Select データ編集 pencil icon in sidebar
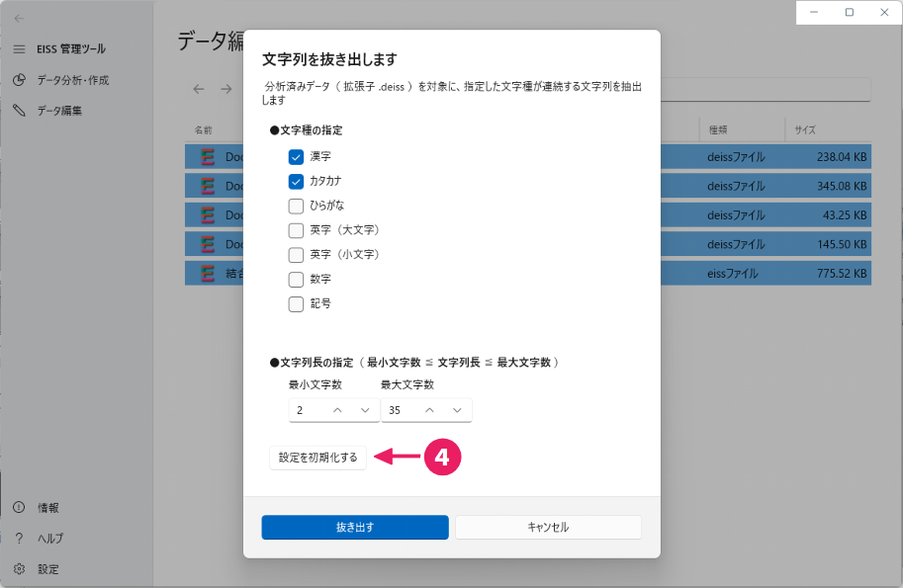Screen dimensions: 903x588 19,111
